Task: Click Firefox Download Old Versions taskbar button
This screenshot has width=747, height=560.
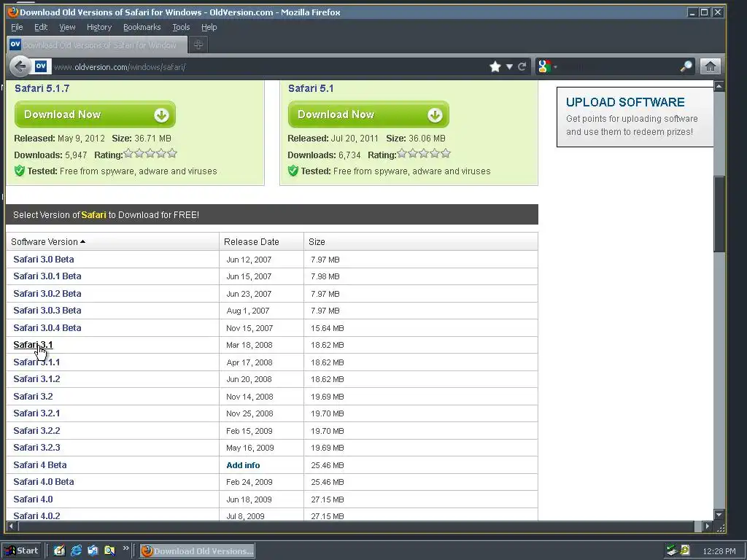Action: (x=197, y=551)
